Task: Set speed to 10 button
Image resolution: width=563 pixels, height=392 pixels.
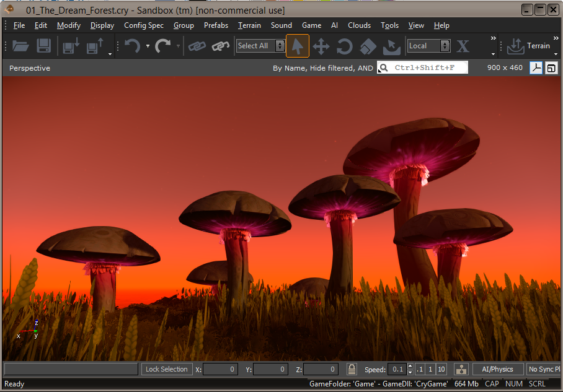Action: 441,369
